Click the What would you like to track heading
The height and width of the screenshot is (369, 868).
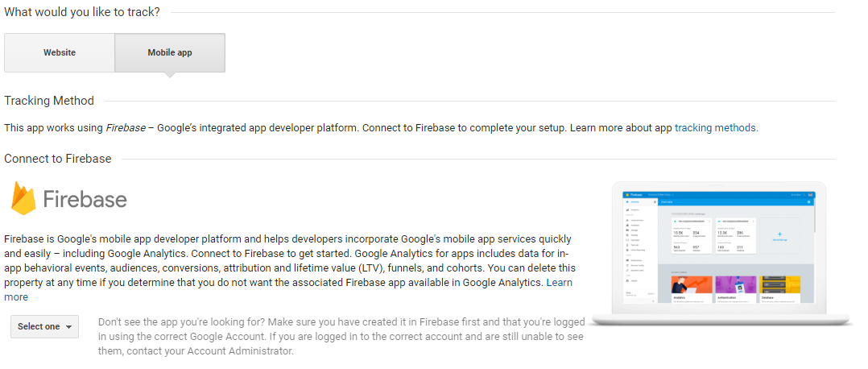pos(82,12)
